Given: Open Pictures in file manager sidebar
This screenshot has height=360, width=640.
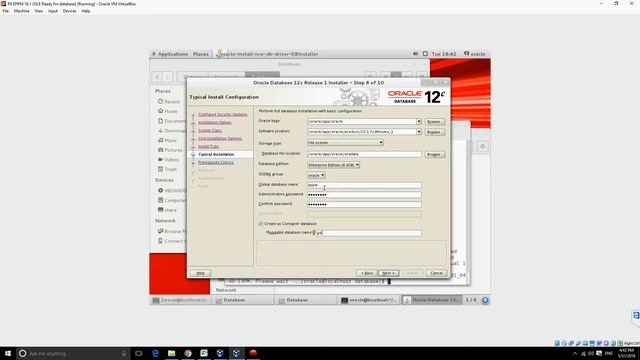Looking at the screenshot, I should (170, 150).
